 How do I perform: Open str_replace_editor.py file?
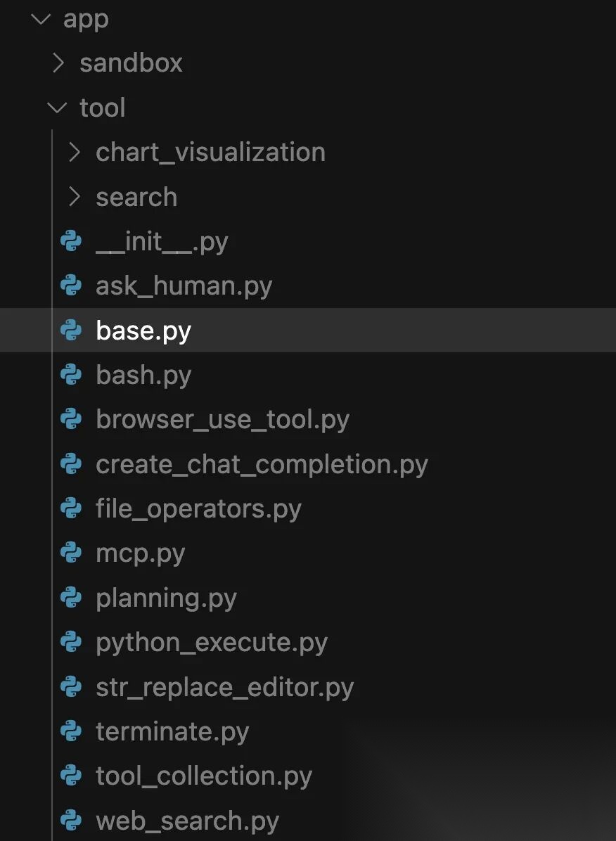point(224,687)
